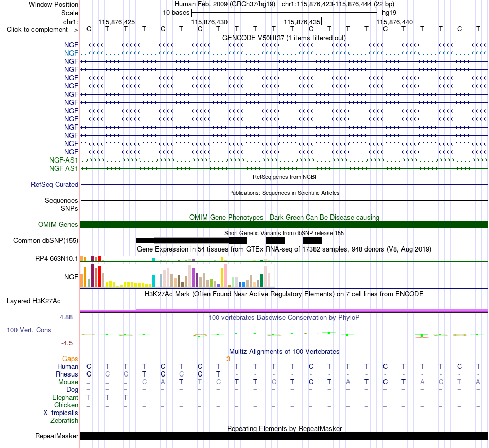Open the H3K27Ac Mark ENCODE track title
The height and width of the screenshot is (448, 489).
point(284,294)
